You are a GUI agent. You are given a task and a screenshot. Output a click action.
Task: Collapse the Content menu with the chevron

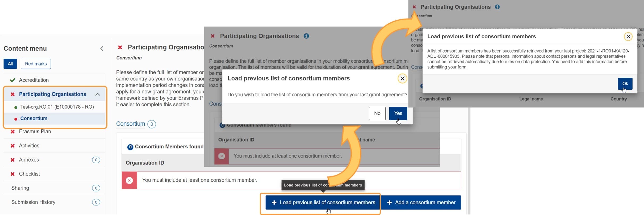coord(102,49)
